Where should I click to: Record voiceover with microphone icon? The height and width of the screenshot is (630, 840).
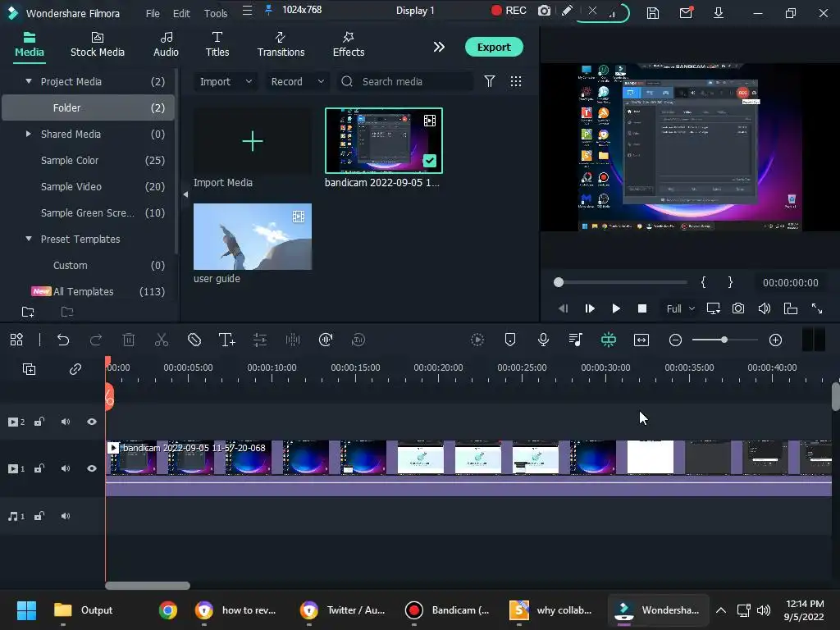(x=543, y=340)
